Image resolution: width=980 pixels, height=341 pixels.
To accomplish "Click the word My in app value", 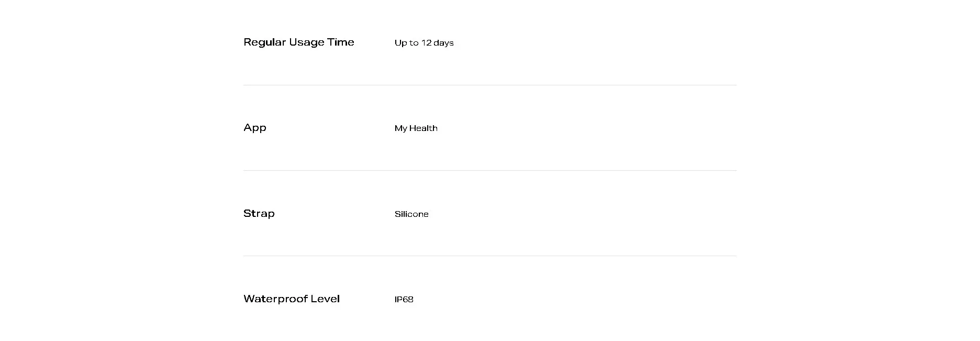I will pyautogui.click(x=401, y=128).
